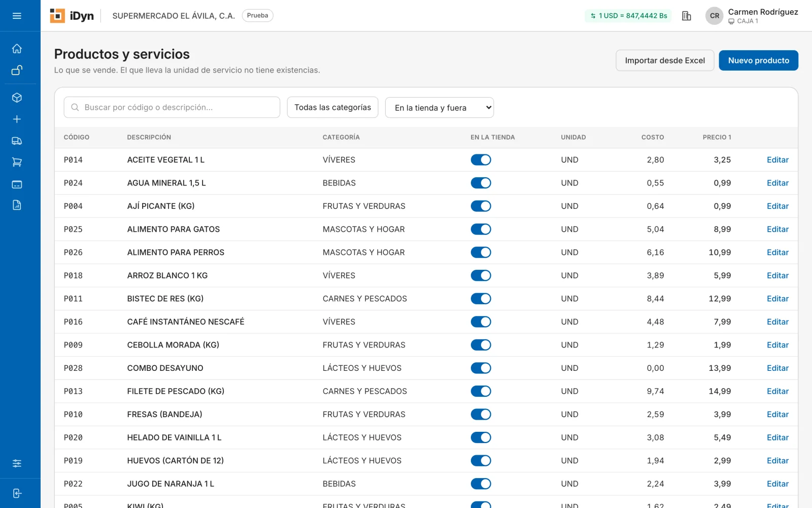
Task: Open the hamburger menu icon
Action: click(17, 16)
